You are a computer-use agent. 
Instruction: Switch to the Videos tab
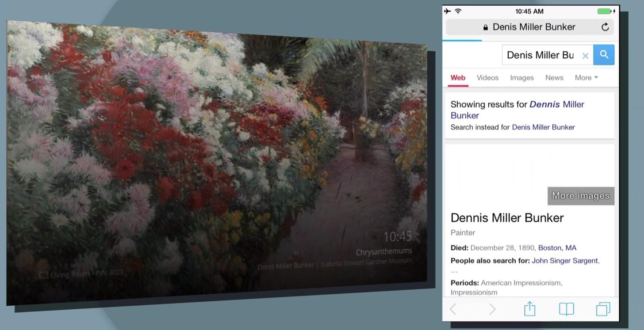pyautogui.click(x=487, y=78)
